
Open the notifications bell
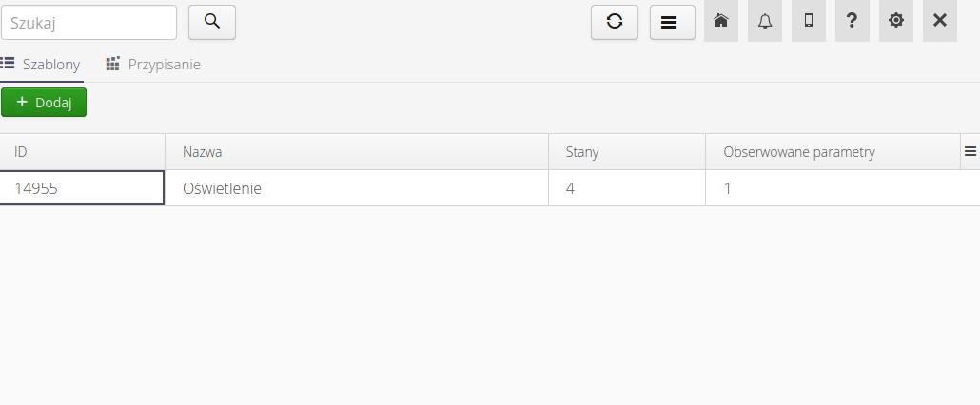pos(765,22)
